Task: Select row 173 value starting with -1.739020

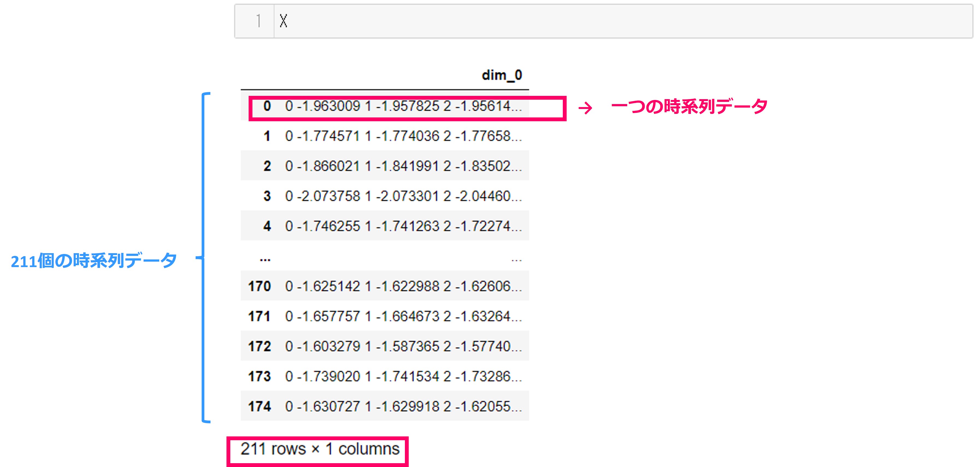Action: pos(403,377)
